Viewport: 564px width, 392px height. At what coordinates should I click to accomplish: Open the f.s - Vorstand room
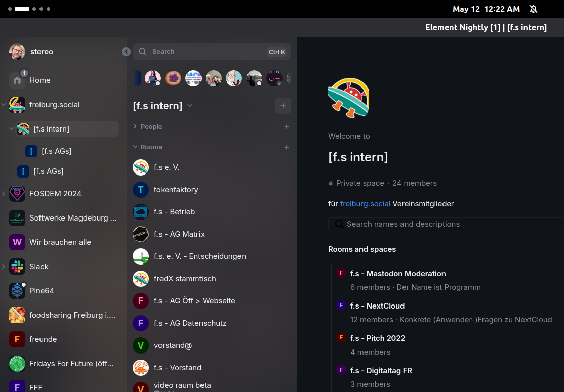pyautogui.click(x=212, y=368)
